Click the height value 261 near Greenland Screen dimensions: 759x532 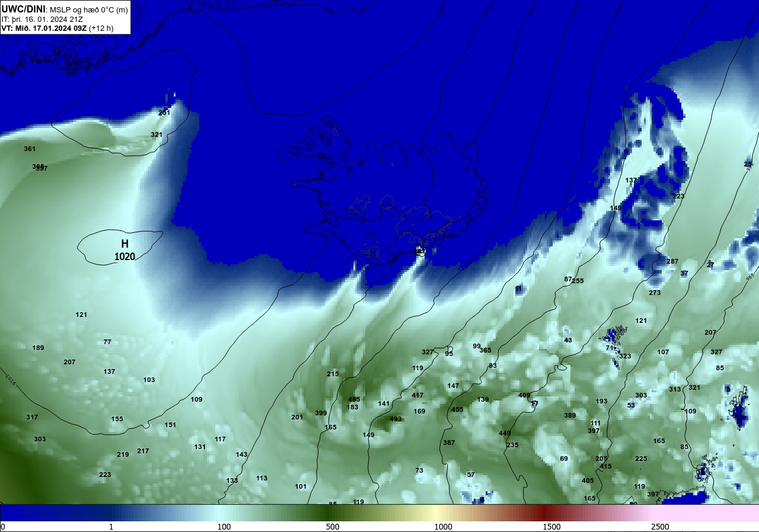[164, 113]
